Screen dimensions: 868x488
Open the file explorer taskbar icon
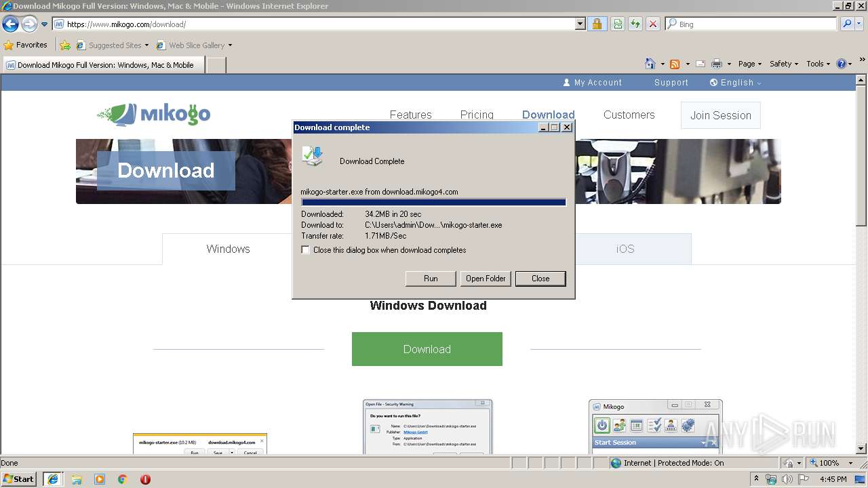77,479
